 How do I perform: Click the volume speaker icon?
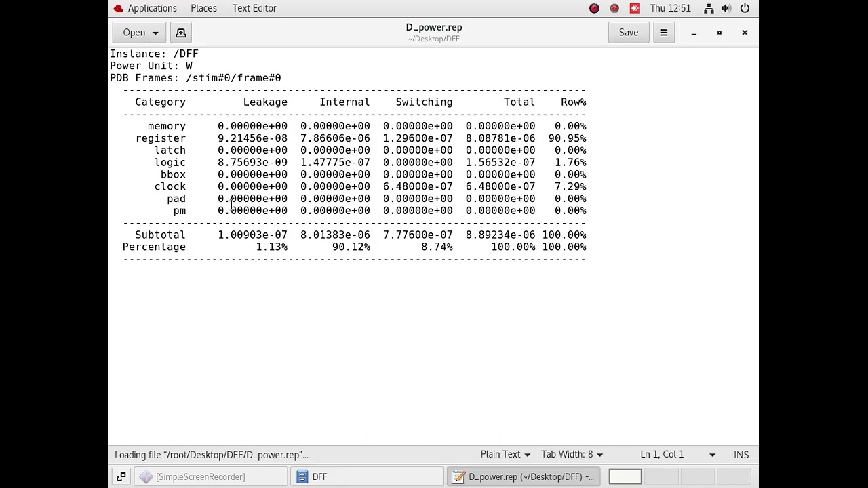[x=726, y=8]
